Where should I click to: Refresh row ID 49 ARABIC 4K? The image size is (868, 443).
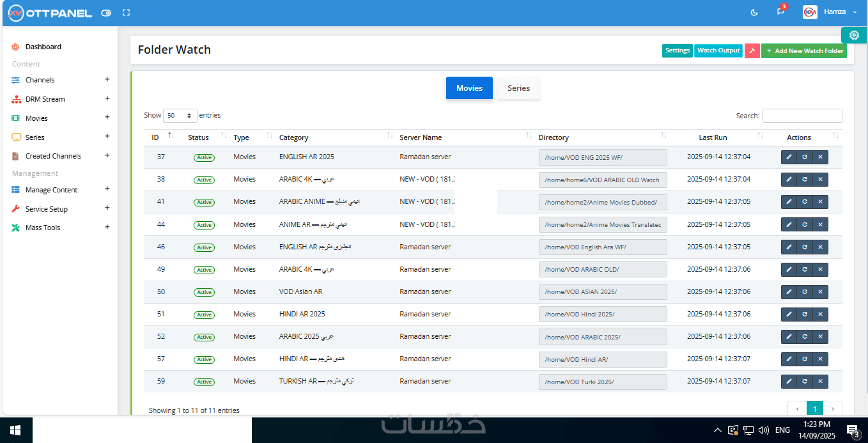[805, 269]
